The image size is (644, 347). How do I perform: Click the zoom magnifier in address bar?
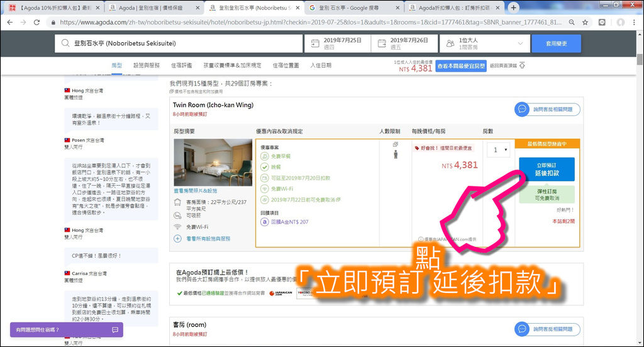[572, 22]
